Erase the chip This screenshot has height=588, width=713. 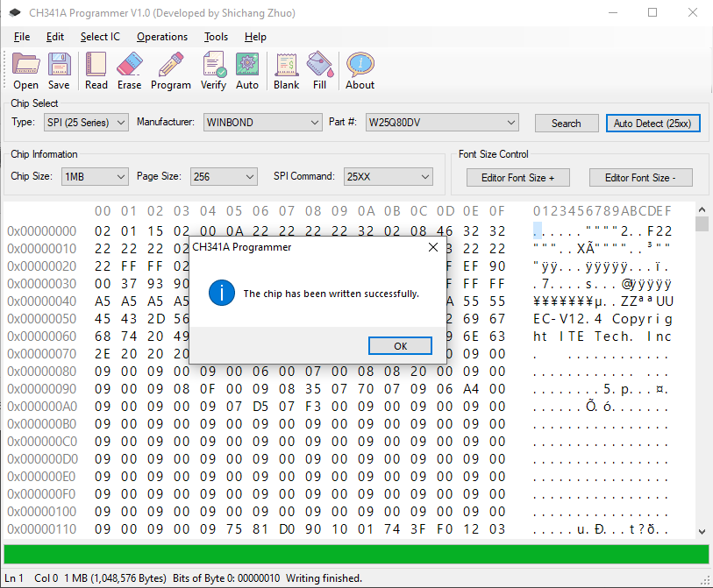click(x=129, y=70)
